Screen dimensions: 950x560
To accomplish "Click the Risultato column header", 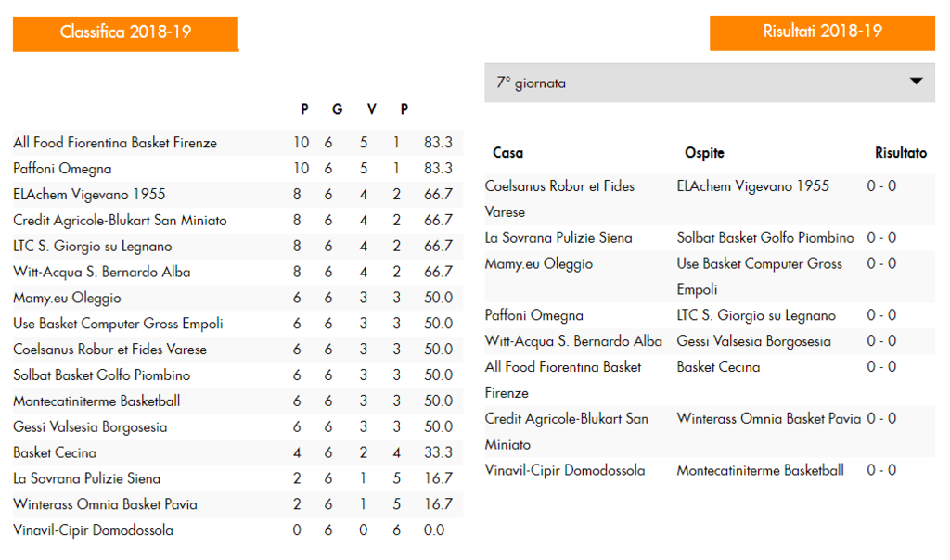I will (900, 153).
